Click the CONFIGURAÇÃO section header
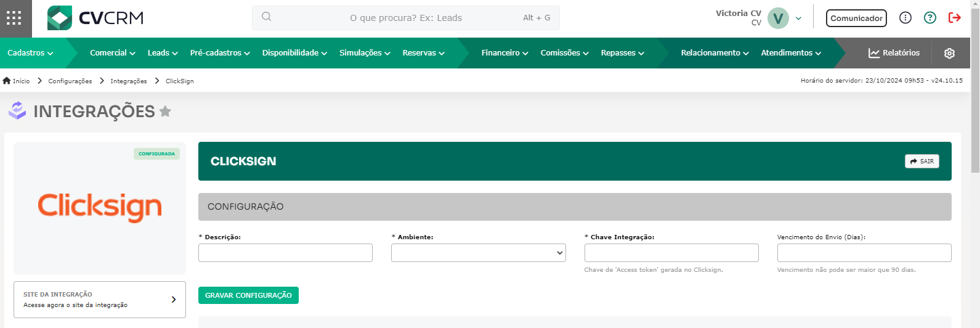Image resolution: width=980 pixels, height=328 pixels. (x=575, y=207)
